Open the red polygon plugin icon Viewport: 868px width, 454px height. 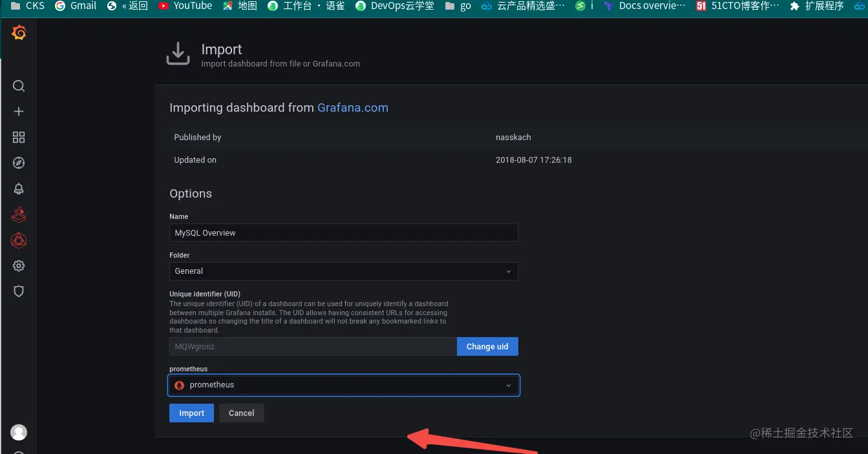19,240
